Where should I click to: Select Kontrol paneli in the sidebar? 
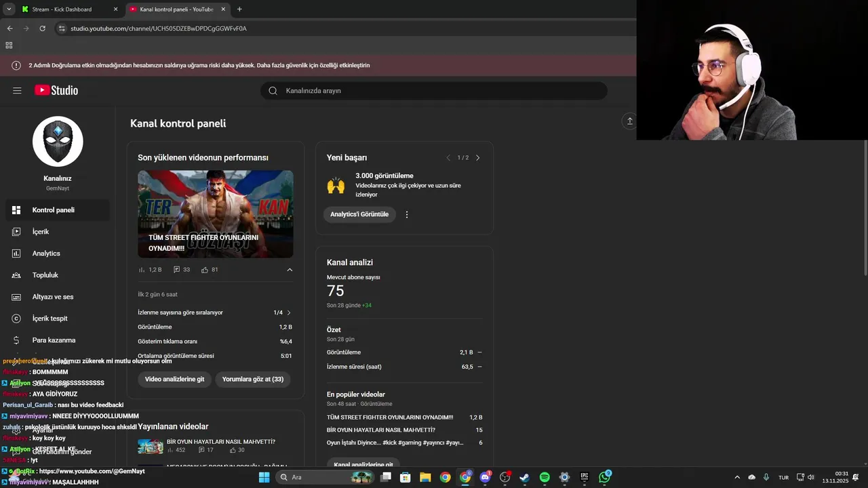click(58, 210)
